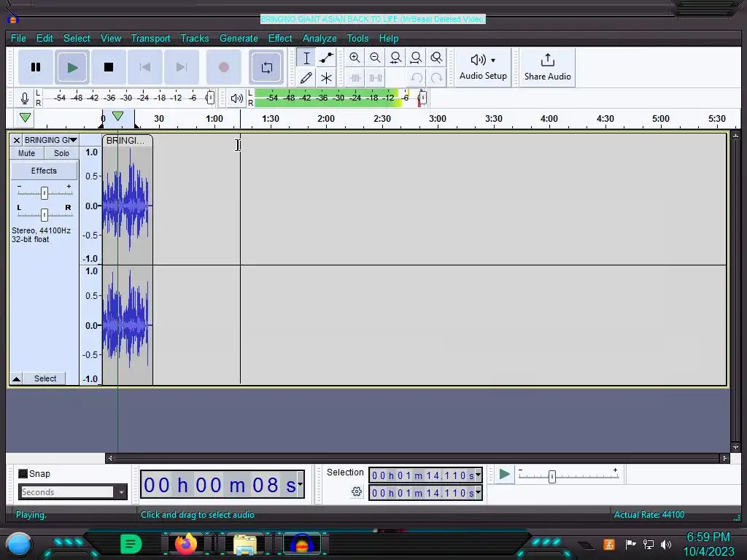
Task: Open the Audio Setup dropdown
Action: (483, 67)
